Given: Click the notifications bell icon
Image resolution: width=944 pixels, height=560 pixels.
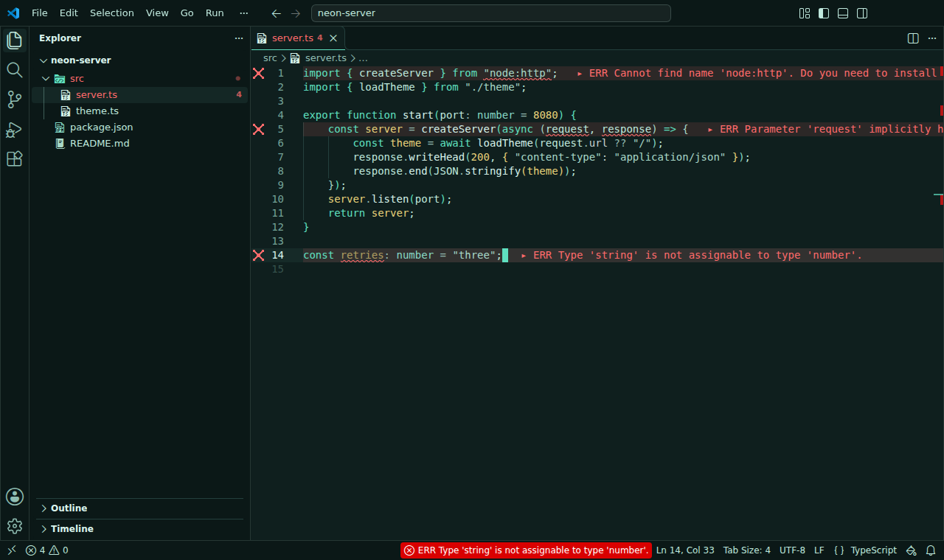Looking at the screenshot, I should 931,550.
